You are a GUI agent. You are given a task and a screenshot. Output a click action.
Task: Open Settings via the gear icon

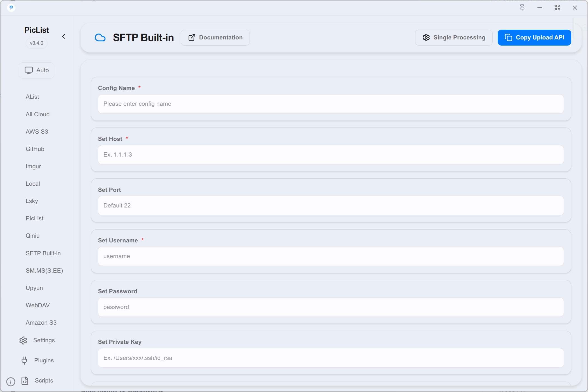(23, 340)
